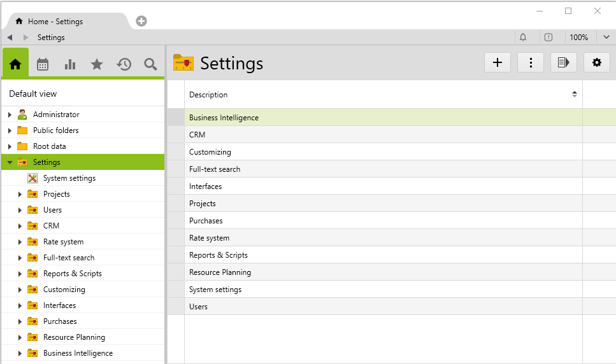This screenshot has height=364, width=616.
Task: Click the navigate back arrow
Action: click(x=10, y=38)
